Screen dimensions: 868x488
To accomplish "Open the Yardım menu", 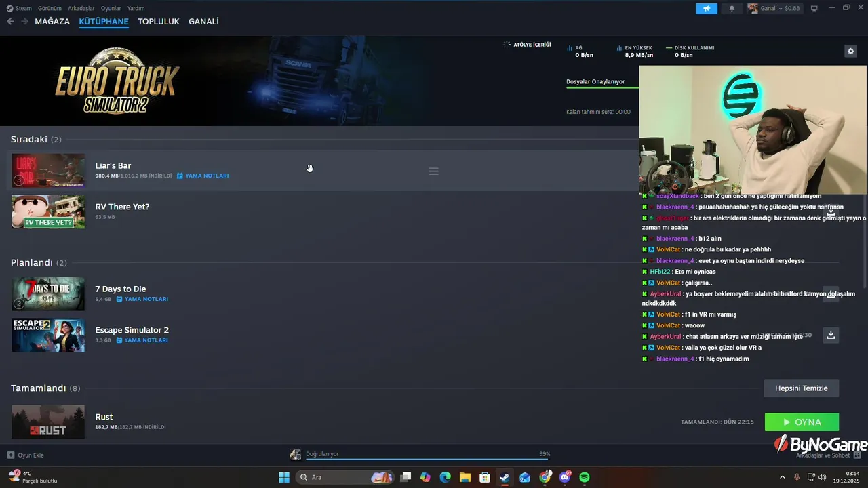I will coord(136,8).
